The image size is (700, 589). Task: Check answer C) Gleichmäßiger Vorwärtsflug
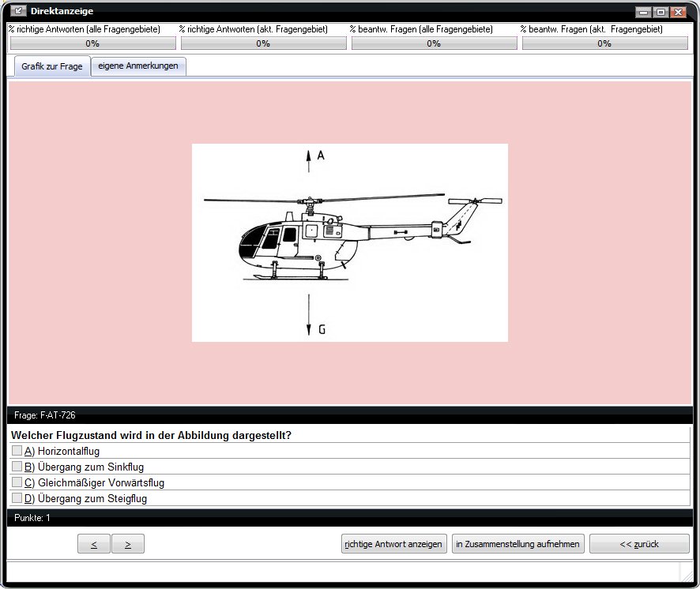[x=17, y=482]
